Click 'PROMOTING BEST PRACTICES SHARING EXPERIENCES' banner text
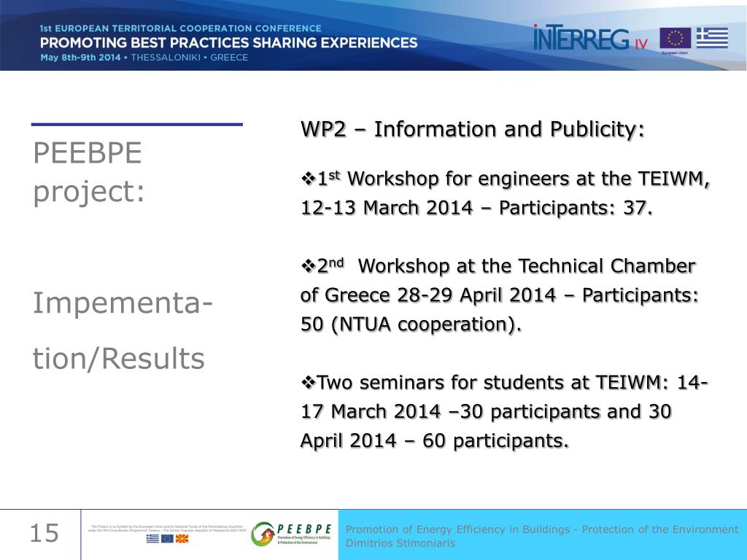747x560 pixels. coord(228,43)
